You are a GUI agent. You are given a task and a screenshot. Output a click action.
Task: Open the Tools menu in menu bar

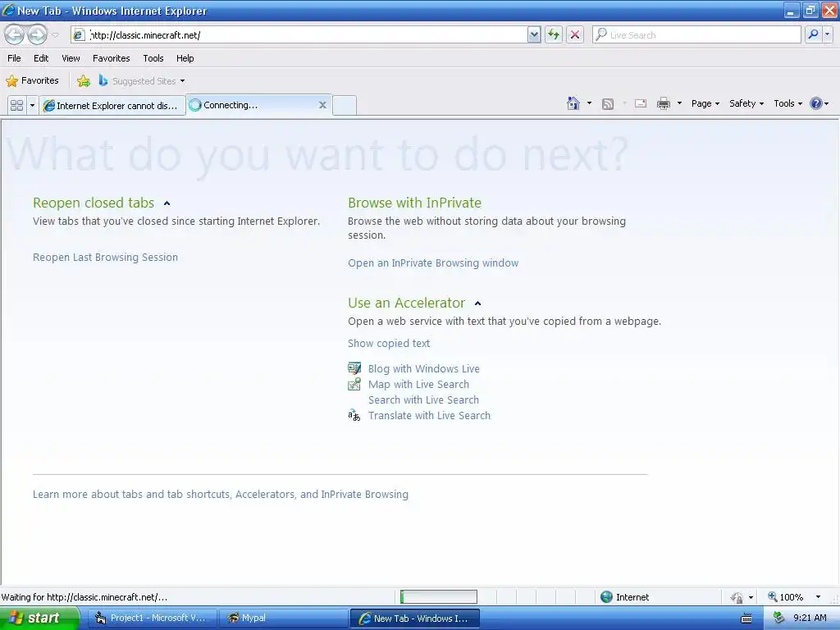pyautogui.click(x=153, y=58)
